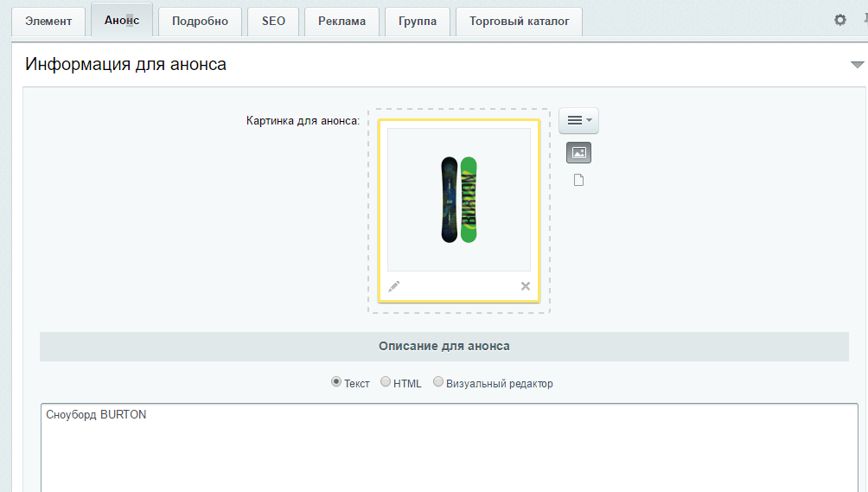Switch to the Элемент tab
Viewport: 868px width, 492px height.
tap(49, 21)
